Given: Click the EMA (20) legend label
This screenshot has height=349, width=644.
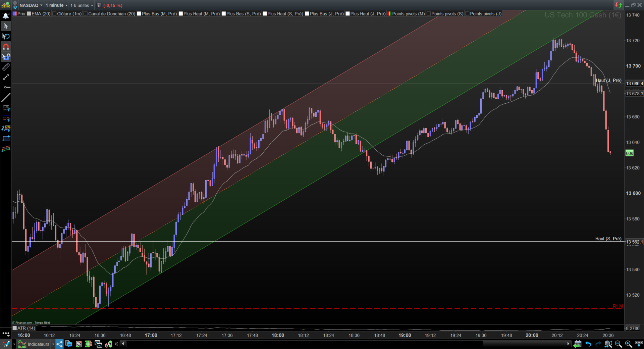Looking at the screenshot, I should [41, 14].
